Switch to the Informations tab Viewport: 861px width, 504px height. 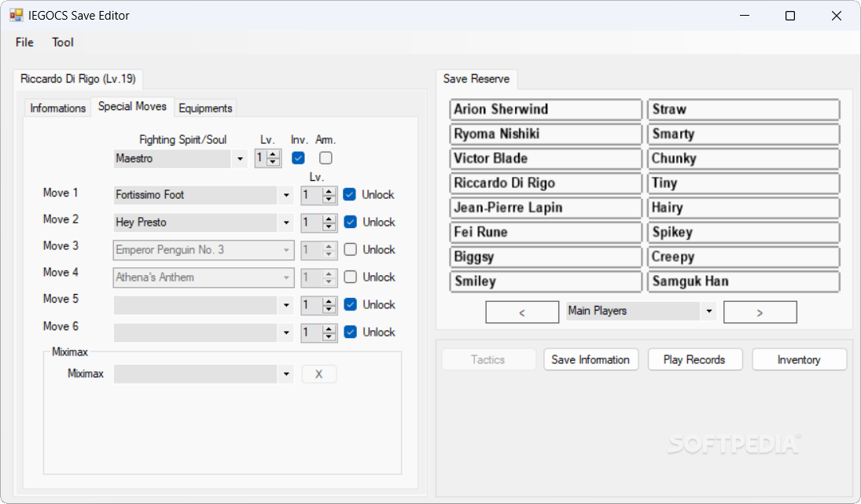[57, 109]
